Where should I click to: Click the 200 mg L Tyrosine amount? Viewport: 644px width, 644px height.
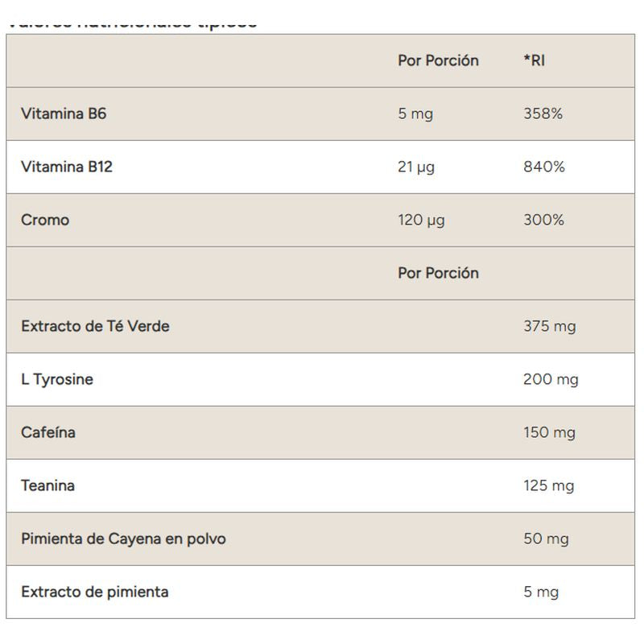551,379
